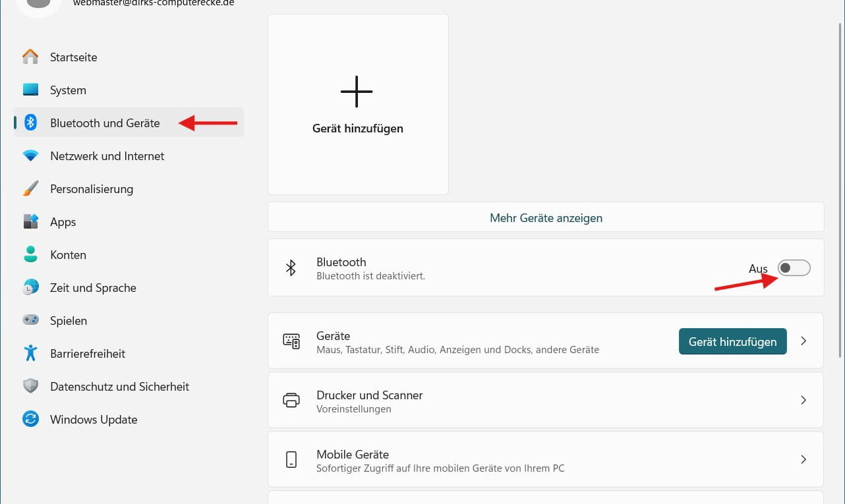Click 'Sofortiger Zugriff auf Ihre mobilen Geräte' text
This screenshot has height=504, width=845.
(x=440, y=468)
